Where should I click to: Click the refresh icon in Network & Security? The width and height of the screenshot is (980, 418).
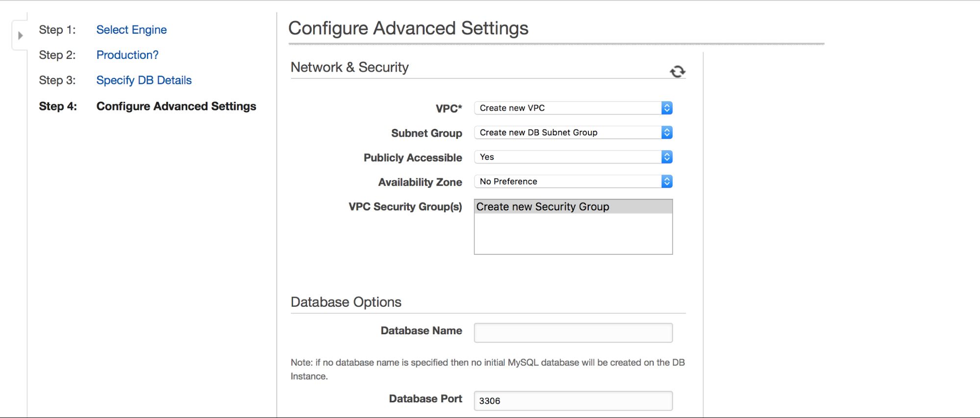(x=678, y=72)
